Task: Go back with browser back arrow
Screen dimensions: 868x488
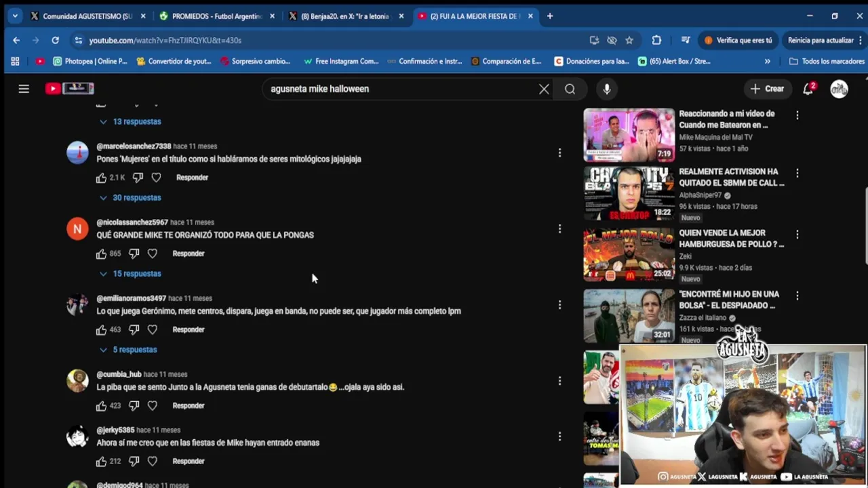Action: 16,40
